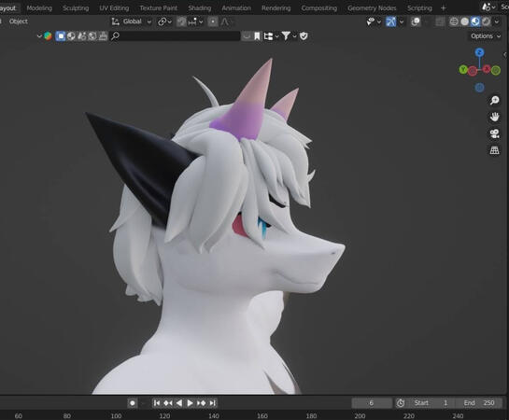The image size is (509, 420).
Task: Jump to the timeline start frame
Action: click(157, 403)
